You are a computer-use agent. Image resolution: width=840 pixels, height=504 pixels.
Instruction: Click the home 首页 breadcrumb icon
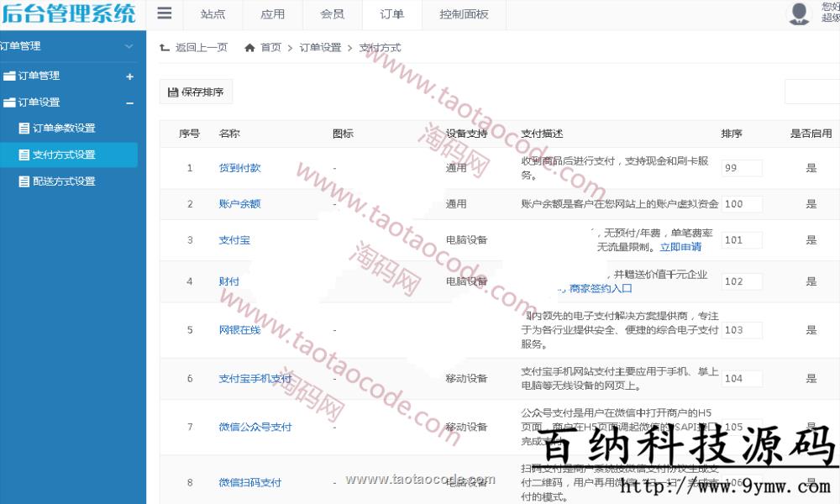tap(249, 48)
